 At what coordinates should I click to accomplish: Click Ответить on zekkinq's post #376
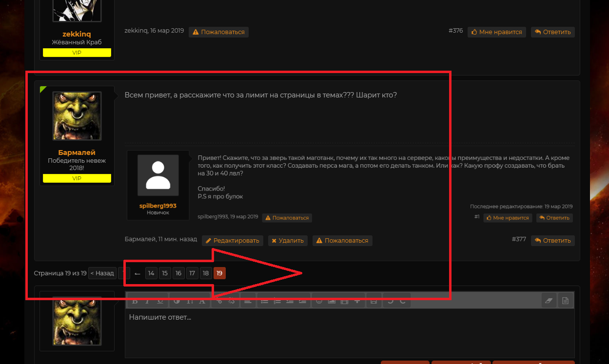(552, 32)
